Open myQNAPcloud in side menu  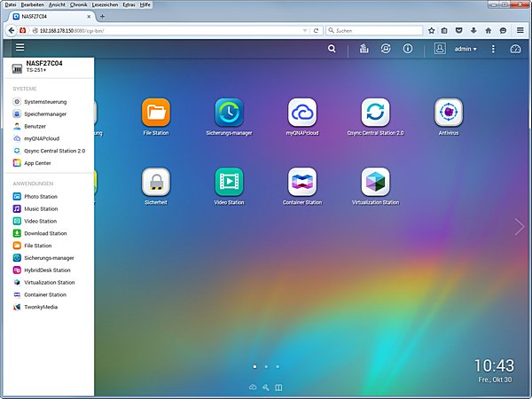36,138
